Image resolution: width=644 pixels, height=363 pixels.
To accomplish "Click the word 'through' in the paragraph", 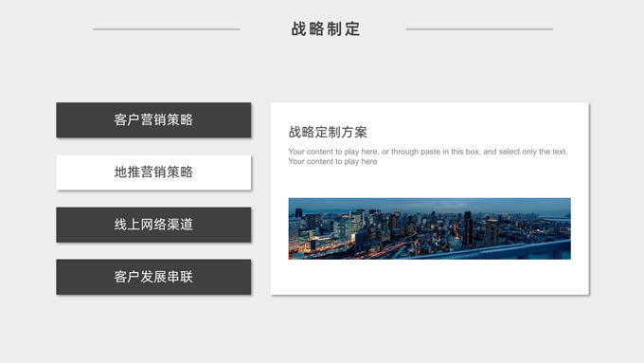I will 404,152.
